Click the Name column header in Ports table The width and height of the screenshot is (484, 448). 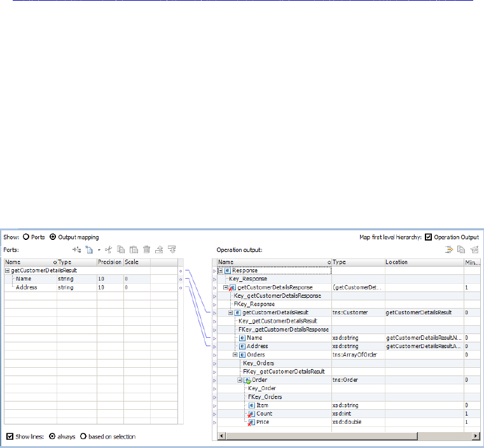click(31, 262)
